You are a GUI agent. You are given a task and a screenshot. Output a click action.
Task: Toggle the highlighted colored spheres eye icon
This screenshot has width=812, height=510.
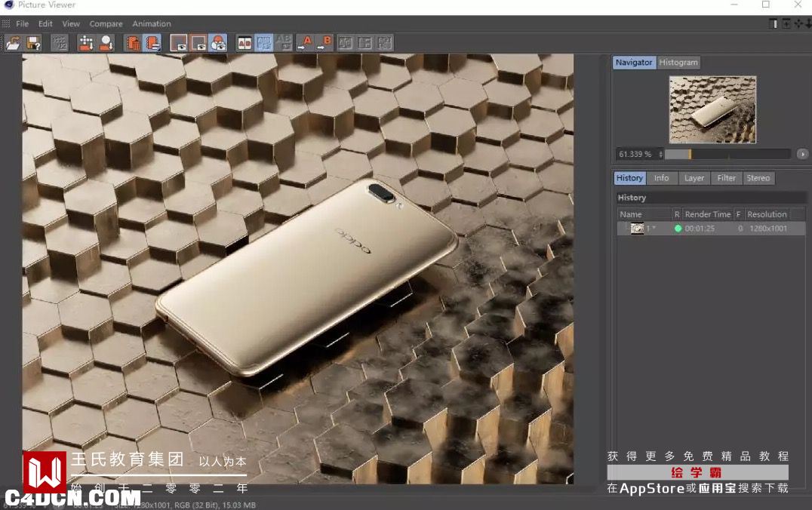click(219, 43)
